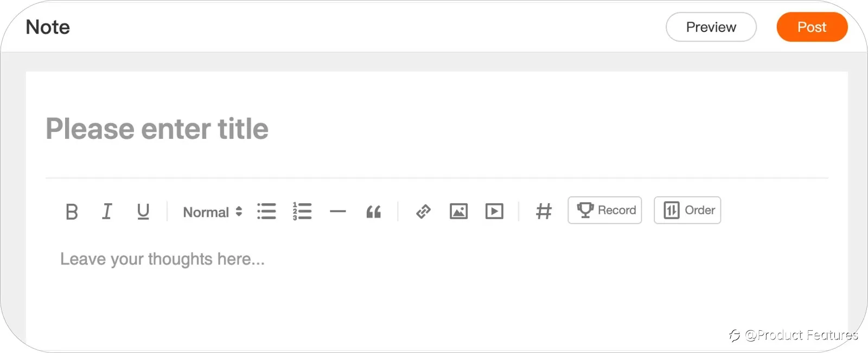The height and width of the screenshot is (353, 868).
Task: Focus the 'Please enter title' field
Action: pos(437,129)
